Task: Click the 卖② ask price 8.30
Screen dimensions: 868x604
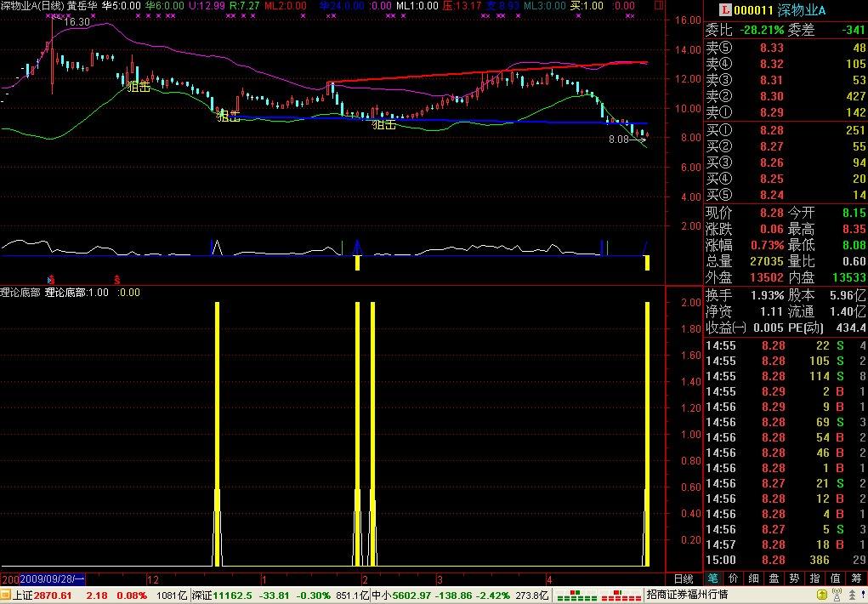Action: tap(772, 96)
